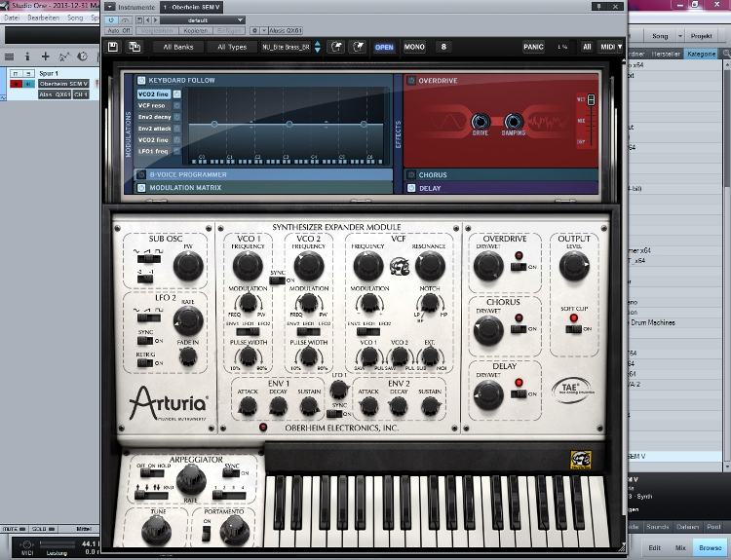The width and height of the screenshot is (731, 560).
Task: Open the Song menu
Action: tap(75, 18)
